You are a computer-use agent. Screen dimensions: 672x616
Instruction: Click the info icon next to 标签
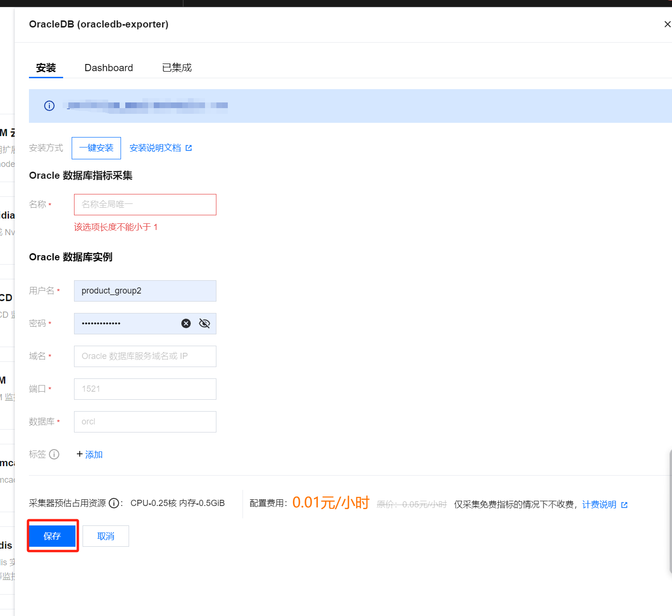click(x=55, y=454)
